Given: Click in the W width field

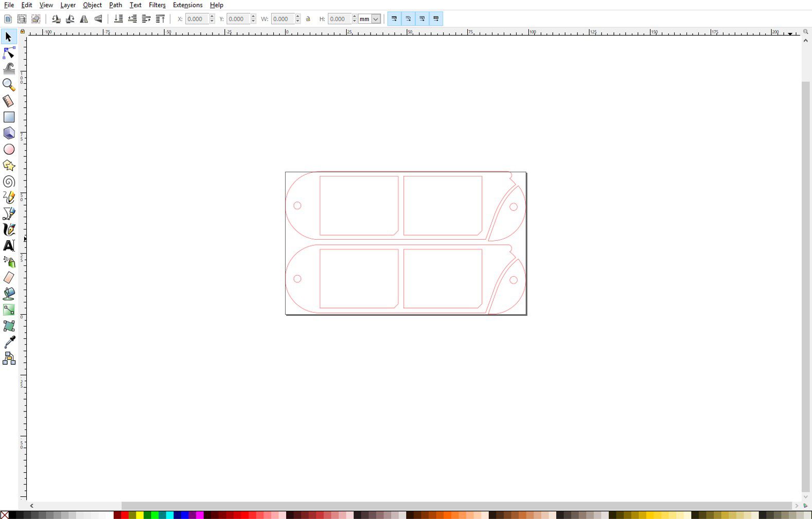Looking at the screenshot, I should (282, 19).
